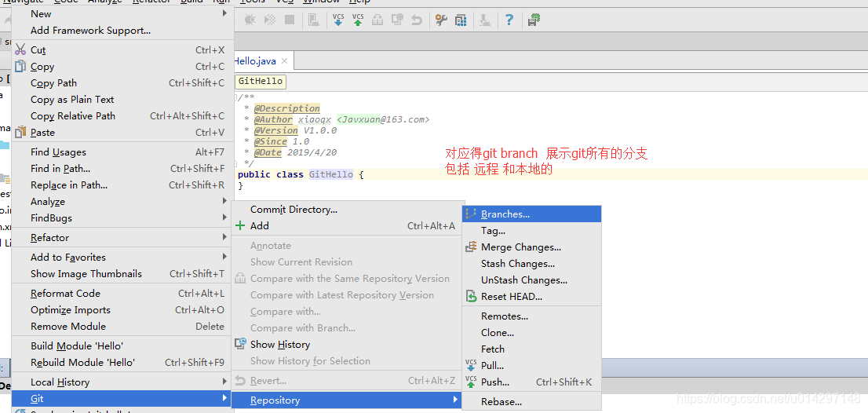868x413 pixels.
Task: Click the Compare with repository toolbar icon
Action: point(377,20)
